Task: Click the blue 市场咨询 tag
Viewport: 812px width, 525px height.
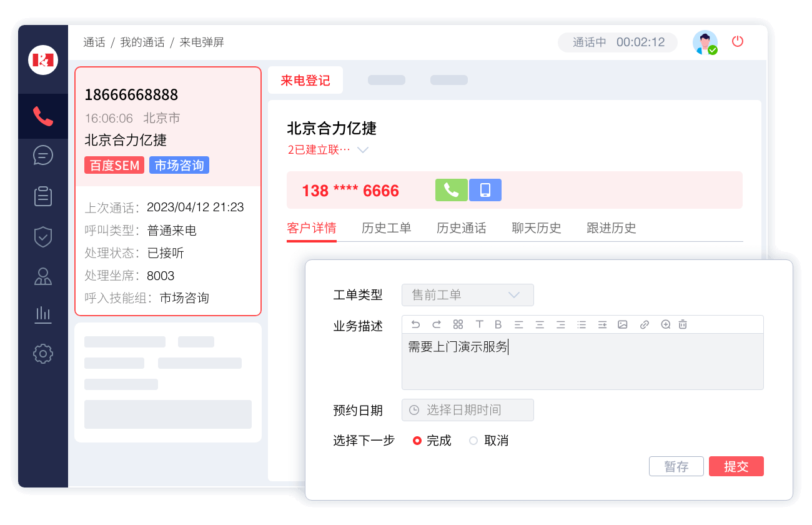Action: tap(179, 165)
